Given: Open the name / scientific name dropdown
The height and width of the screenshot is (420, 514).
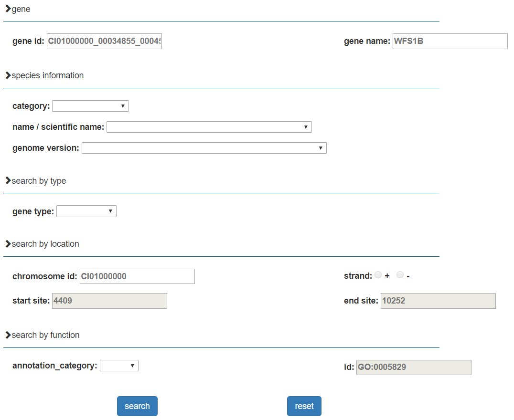Looking at the screenshot, I should (x=209, y=127).
